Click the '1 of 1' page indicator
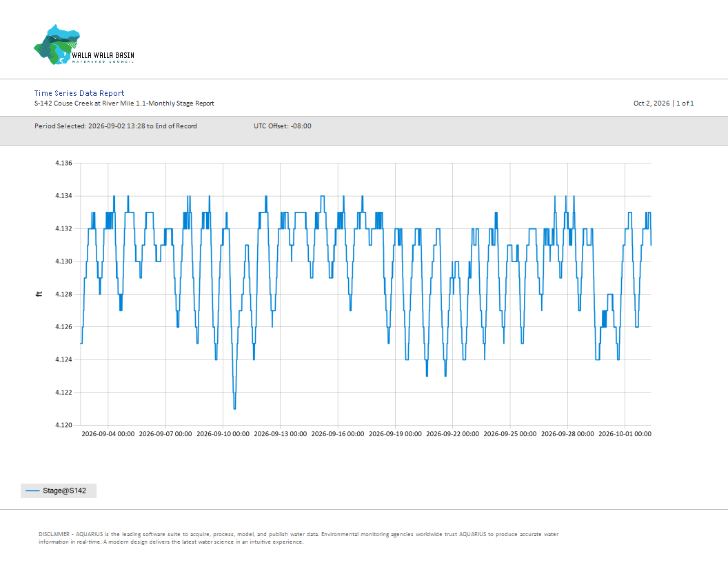 coord(685,103)
